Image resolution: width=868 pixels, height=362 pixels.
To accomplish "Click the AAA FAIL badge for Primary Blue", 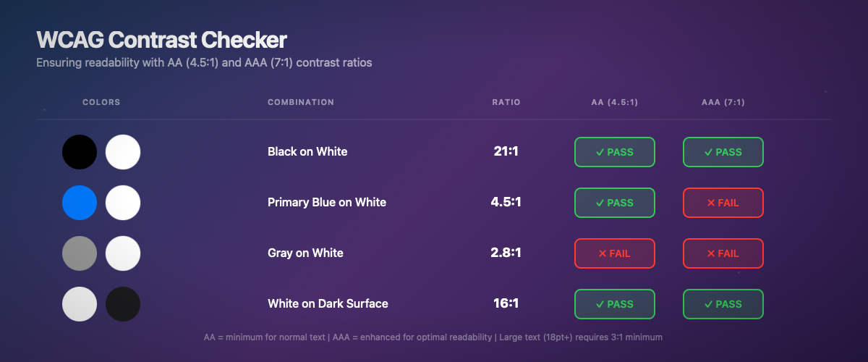I will tap(723, 203).
